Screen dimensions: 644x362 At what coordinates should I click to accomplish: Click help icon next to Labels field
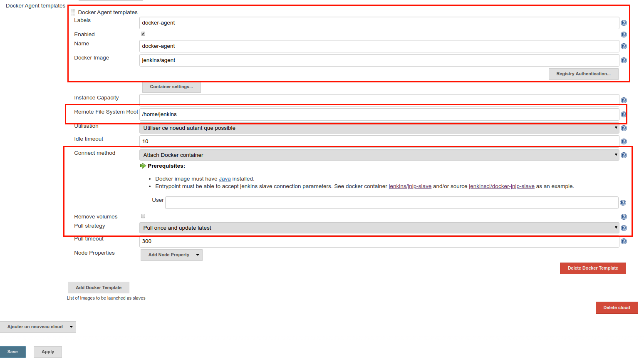(x=623, y=23)
